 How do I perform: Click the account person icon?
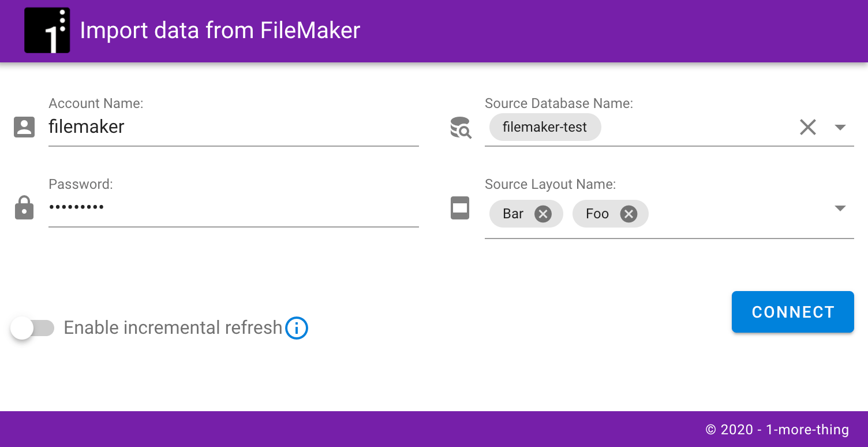pyautogui.click(x=24, y=127)
